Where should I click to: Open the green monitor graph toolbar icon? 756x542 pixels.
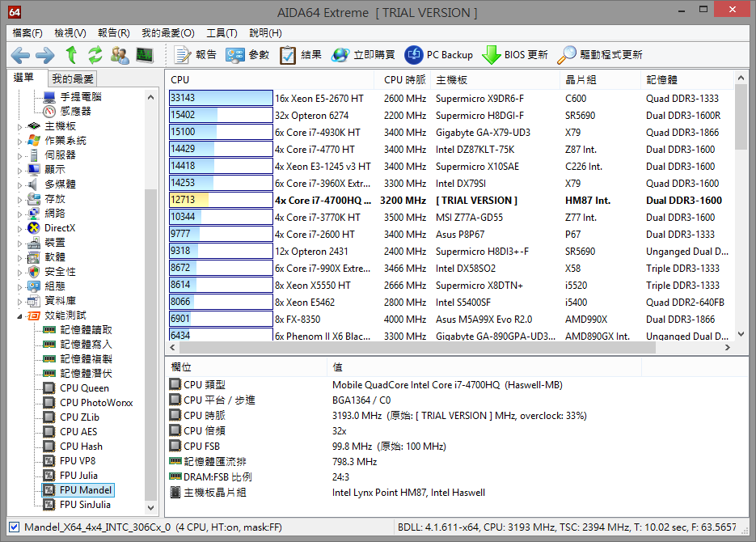click(x=145, y=55)
